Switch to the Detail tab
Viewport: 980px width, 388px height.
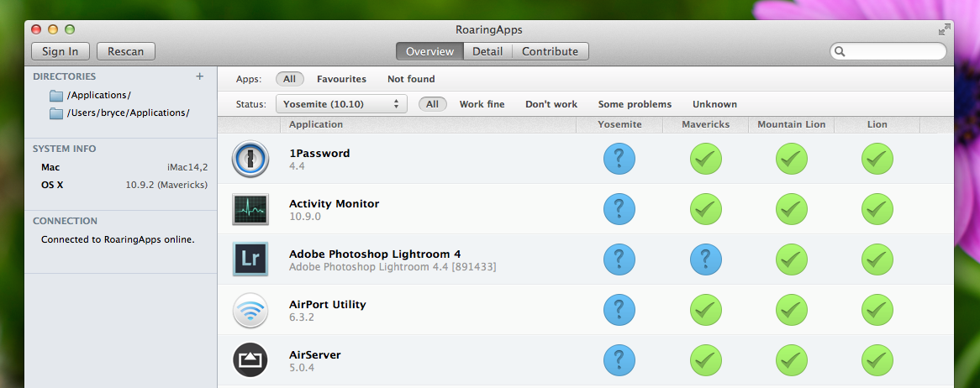point(487,51)
